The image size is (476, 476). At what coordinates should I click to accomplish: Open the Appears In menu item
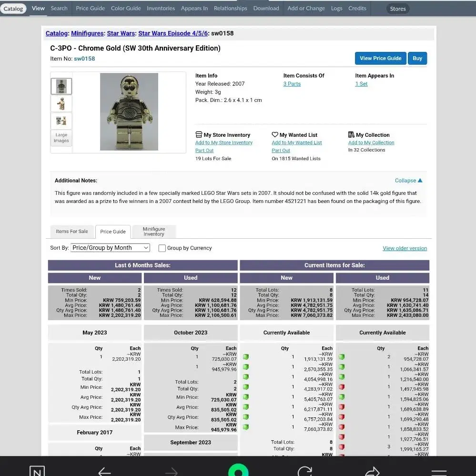[194, 8]
